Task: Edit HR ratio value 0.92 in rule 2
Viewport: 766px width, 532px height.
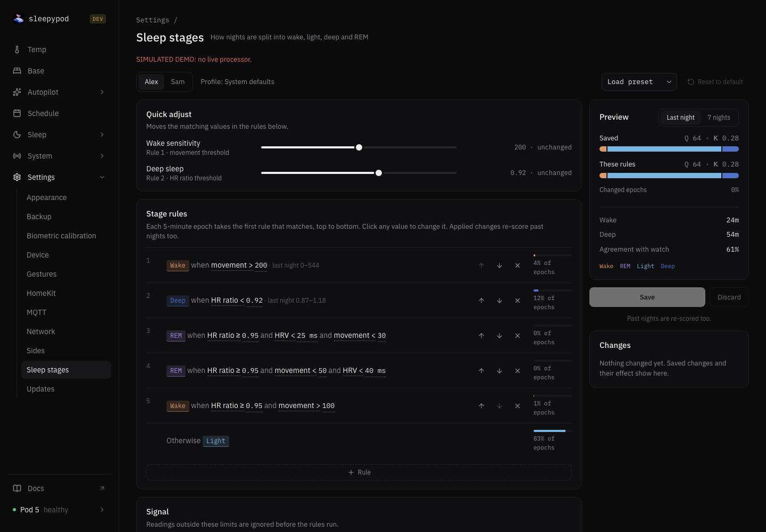Action: point(254,301)
